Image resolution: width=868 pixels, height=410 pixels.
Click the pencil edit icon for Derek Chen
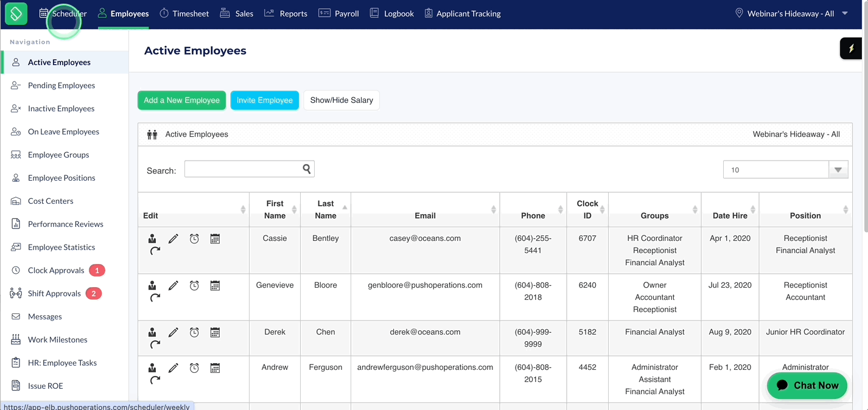(x=173, y=333)
